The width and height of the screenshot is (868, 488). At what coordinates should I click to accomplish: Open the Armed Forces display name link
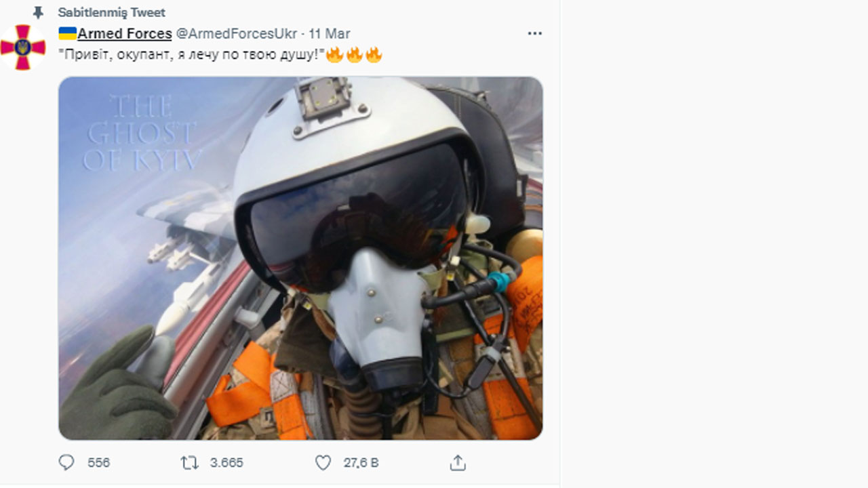tap(124, 33)
